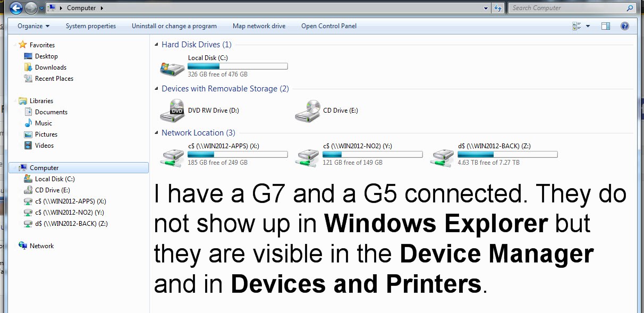644x313 pixels.
Task: Click the Computer breadcrumb in address bar
Action: (x=81, y=8)
